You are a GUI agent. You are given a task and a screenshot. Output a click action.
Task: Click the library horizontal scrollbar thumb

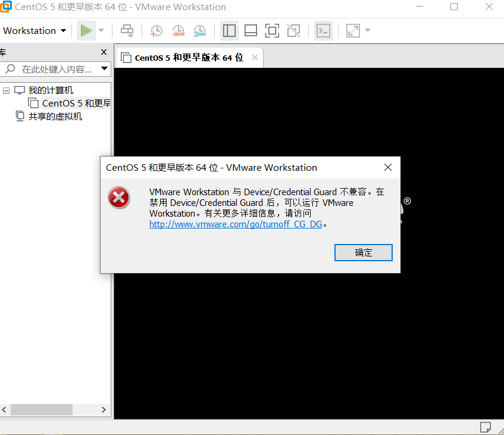[x=42, y=409]
